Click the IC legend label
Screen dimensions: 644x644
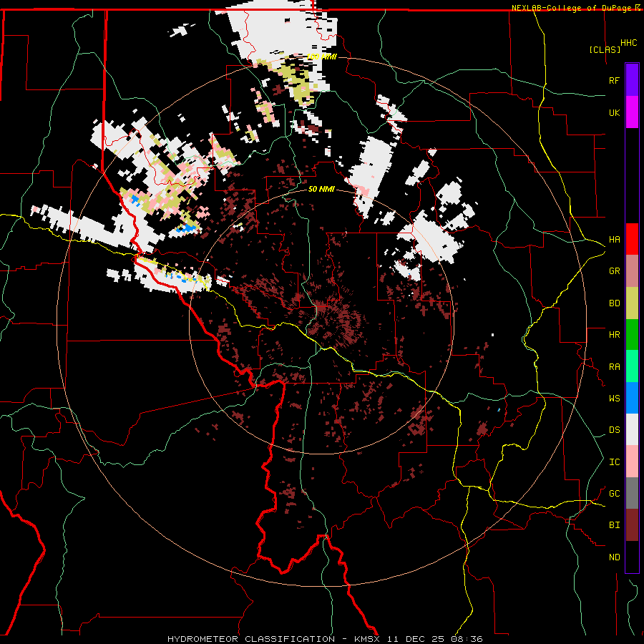coord(615,462)
